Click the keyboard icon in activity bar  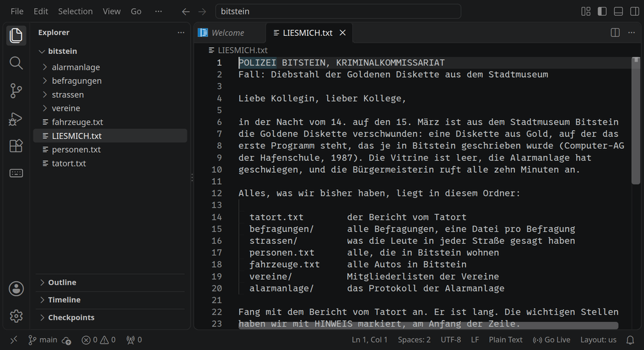point(16,173)
